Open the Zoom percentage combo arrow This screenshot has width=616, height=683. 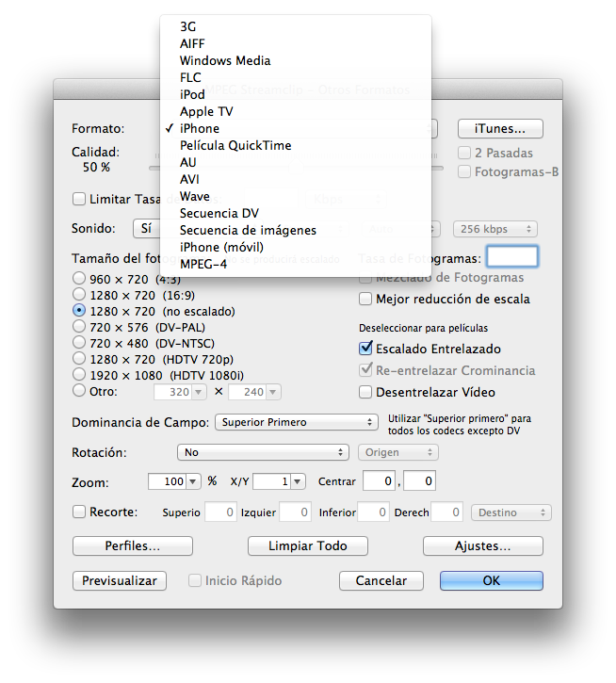(x=194, y=481)
